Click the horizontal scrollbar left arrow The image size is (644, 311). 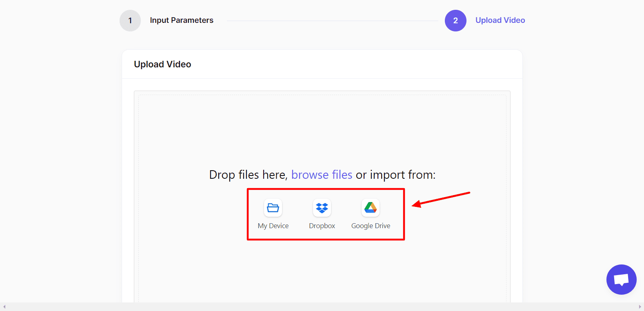[4, 307]
